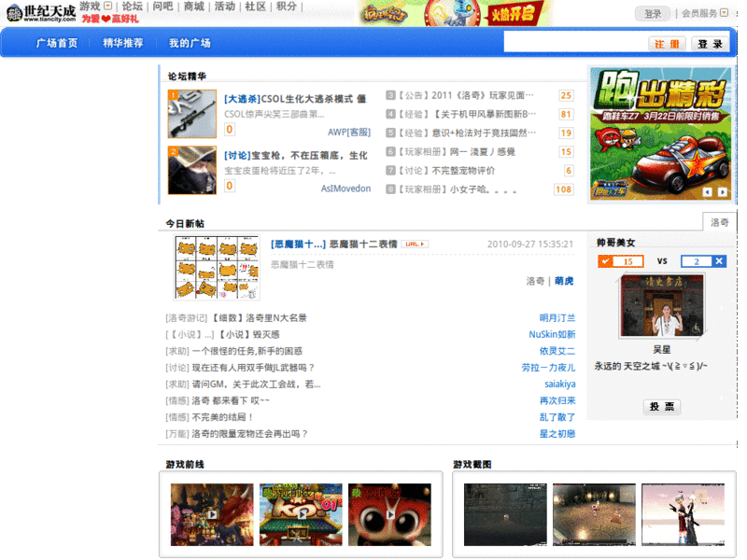Click the 登录 button in blue bar
Image resolution: width=747 pixels, height=560 pixels.
coord(711,44)
